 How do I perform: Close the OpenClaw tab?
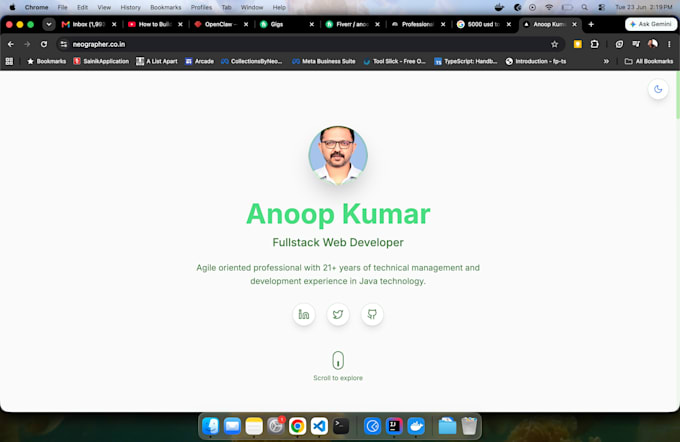pyautogui.click(x=246, y=24)
